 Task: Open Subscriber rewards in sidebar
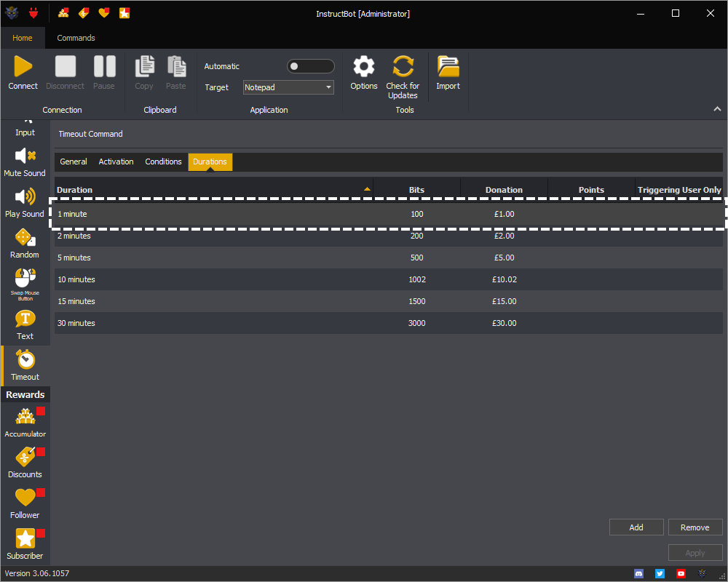tap(25, 544)
